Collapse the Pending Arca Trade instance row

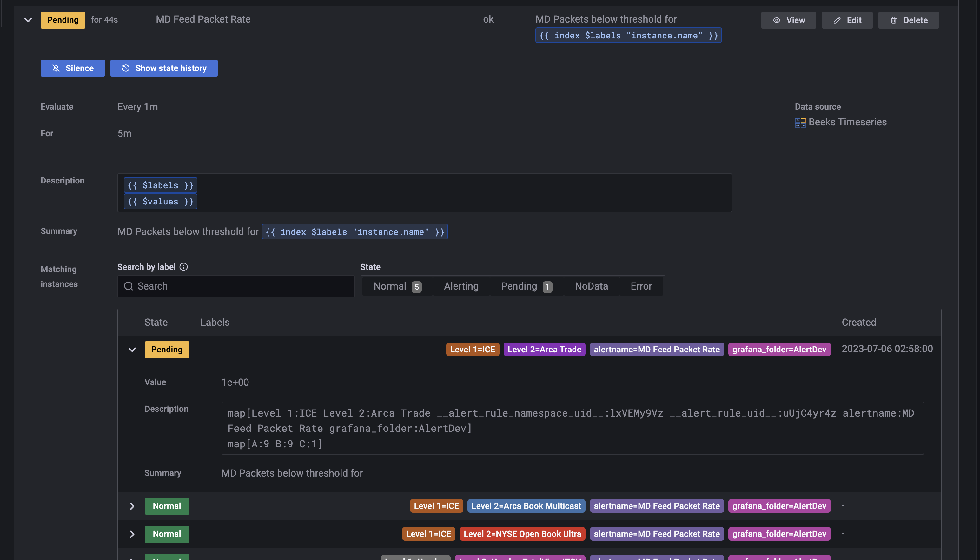click(132, 350)
